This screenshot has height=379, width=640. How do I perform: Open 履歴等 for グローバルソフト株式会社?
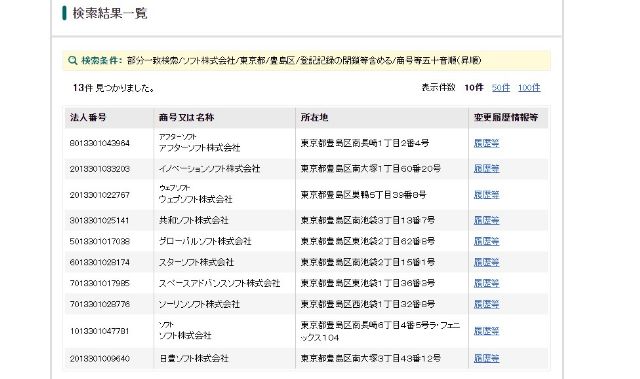[x=487, y=242]
